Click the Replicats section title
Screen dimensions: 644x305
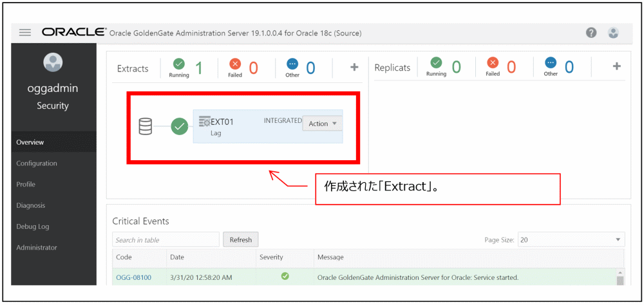pyautogui.click(x=392, y=68)
